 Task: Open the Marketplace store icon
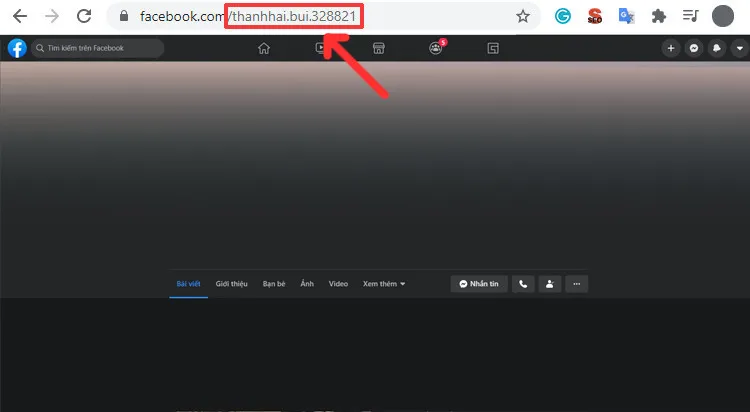pyautogui.click(x=378, y=48)
